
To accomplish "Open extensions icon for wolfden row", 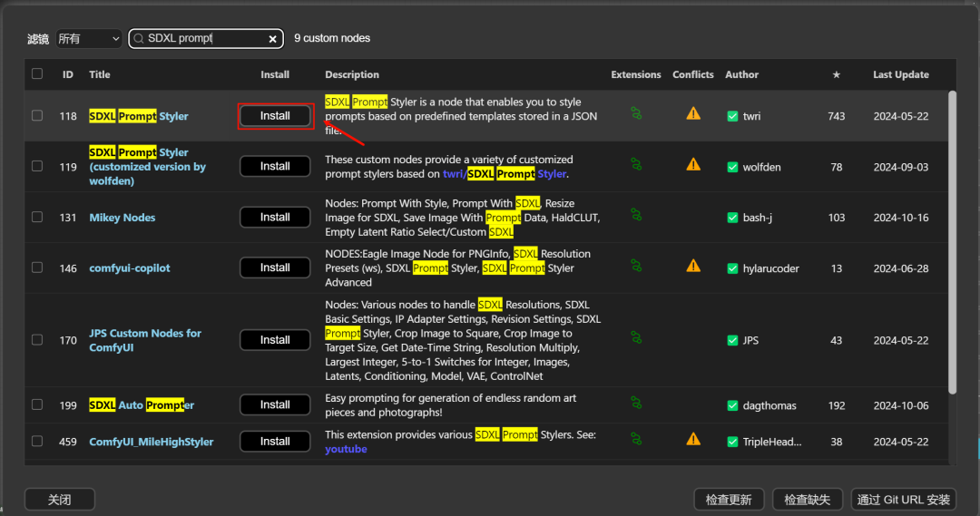I will 635,164.
